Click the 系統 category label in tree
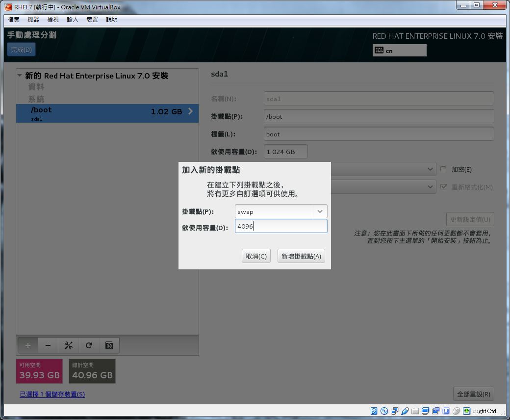This screenshot has width=510, height=420. [x=36, y=99]
